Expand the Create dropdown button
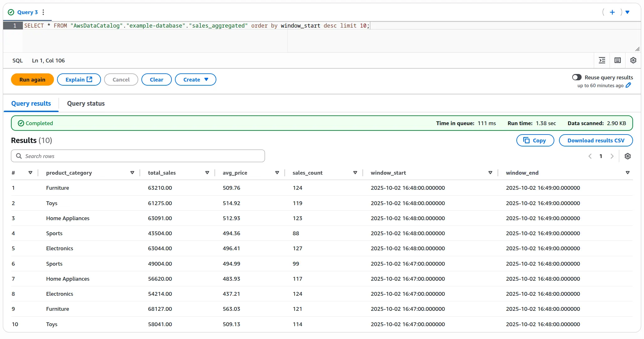This screenshot has height=339, width=644. click(x=195, y=80)
